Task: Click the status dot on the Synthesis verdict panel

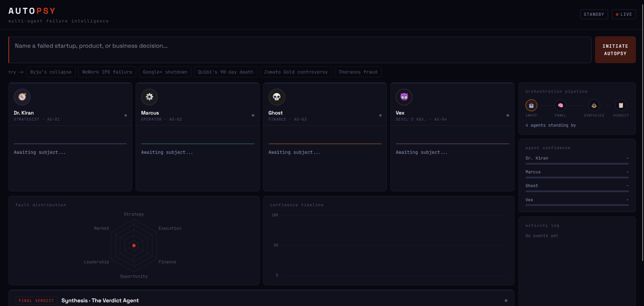Action: (x=506, y=301)
